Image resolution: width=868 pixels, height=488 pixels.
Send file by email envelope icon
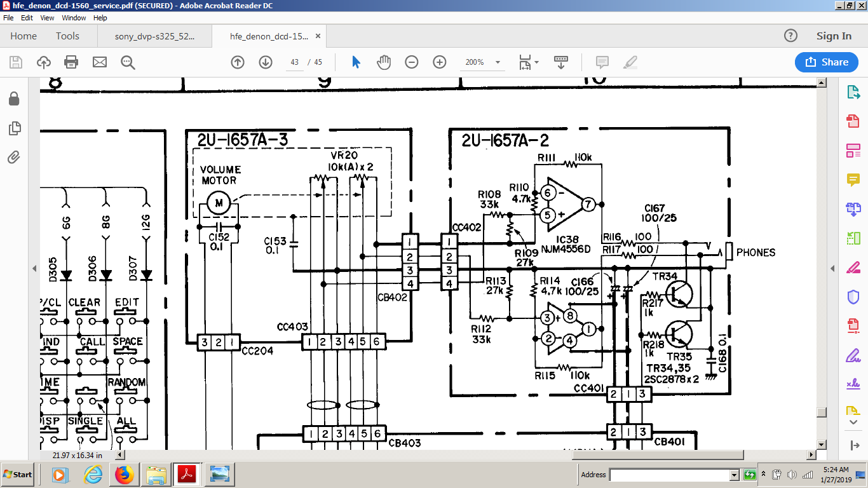tap(100, 62)
